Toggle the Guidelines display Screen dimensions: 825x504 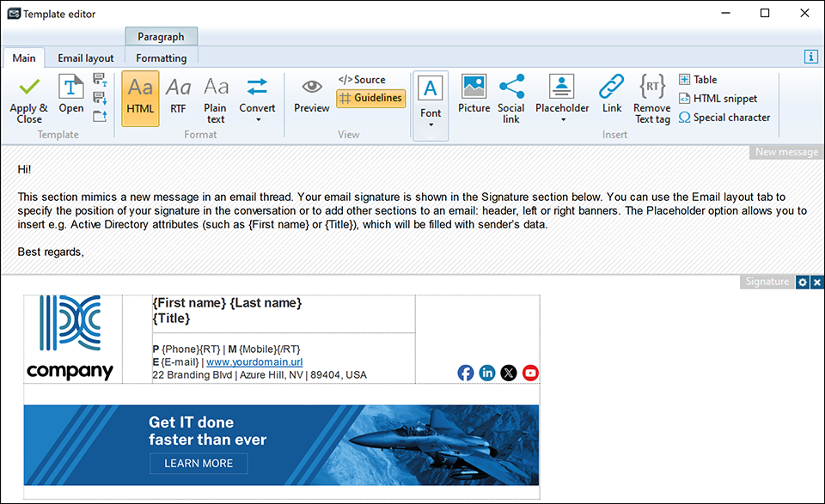tap(370, 98)
